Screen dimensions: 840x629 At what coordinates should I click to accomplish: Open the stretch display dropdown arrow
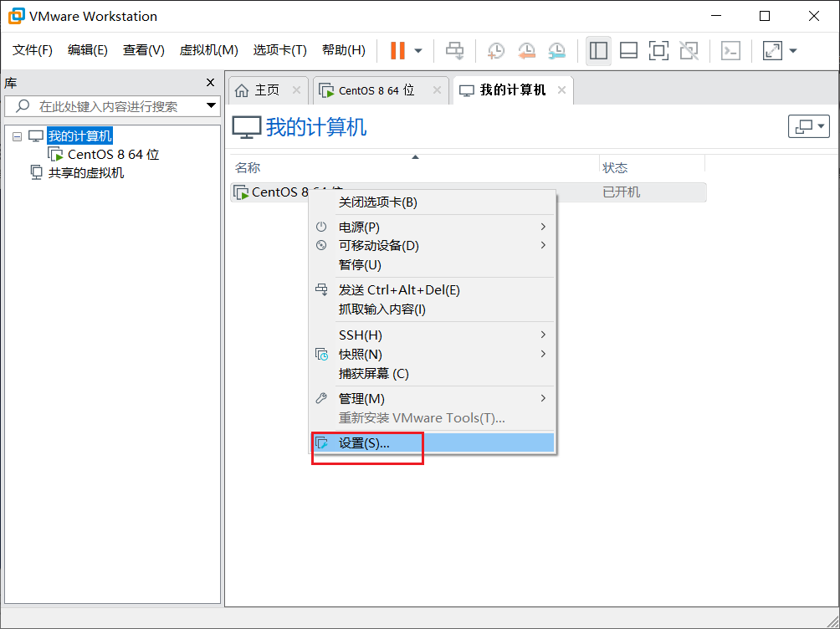pos(793,51)
